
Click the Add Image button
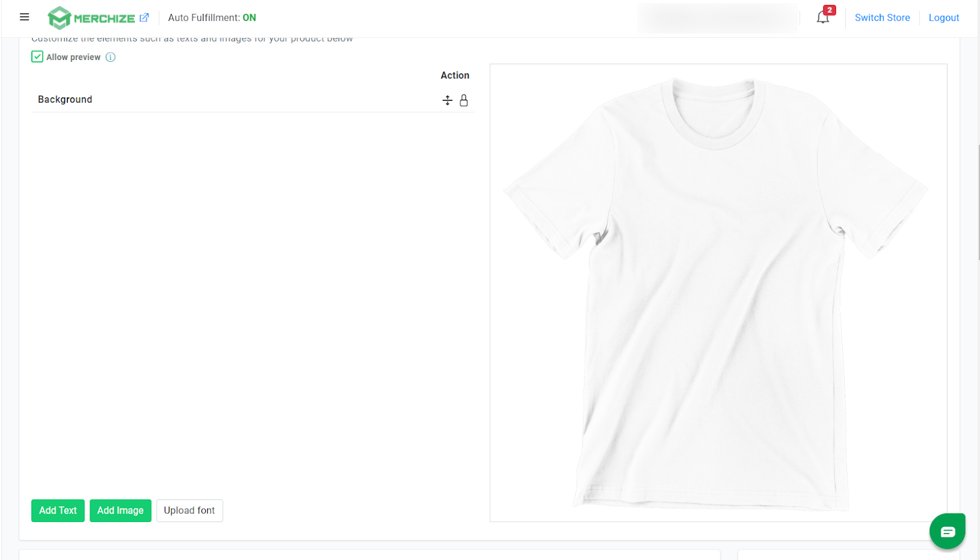pyautogui.click(x=121, y=510)
